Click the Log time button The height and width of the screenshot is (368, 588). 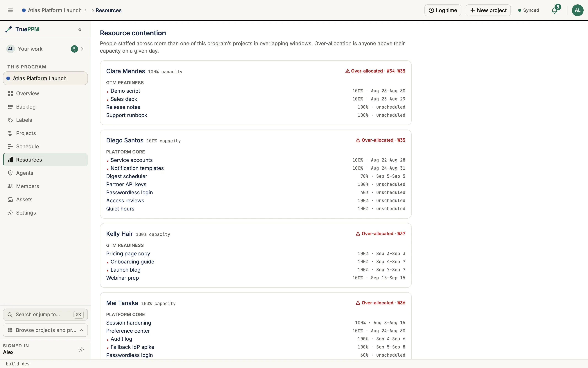[443, 10]
